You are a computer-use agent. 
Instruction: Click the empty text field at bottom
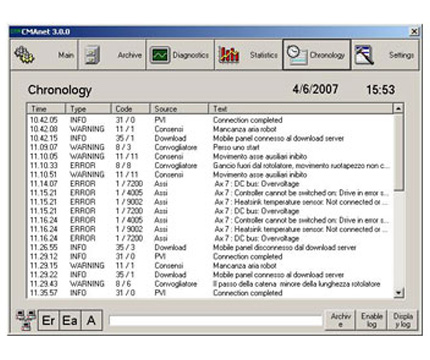click(x=216, y=321)
